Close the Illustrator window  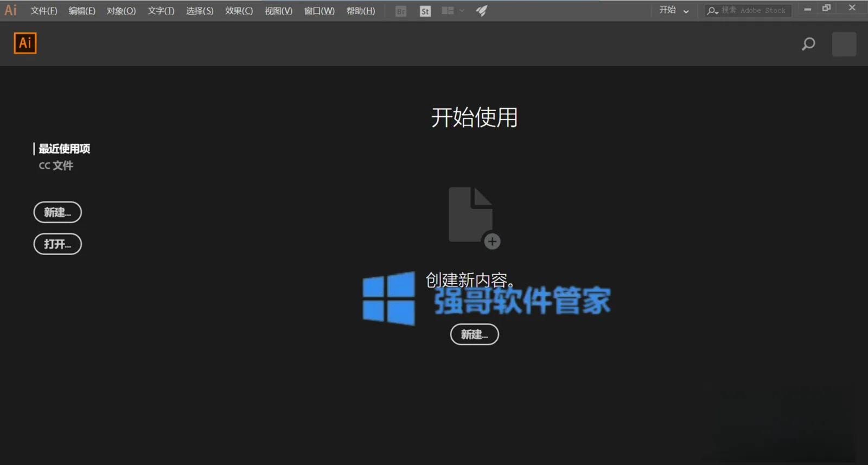(852, 8)
